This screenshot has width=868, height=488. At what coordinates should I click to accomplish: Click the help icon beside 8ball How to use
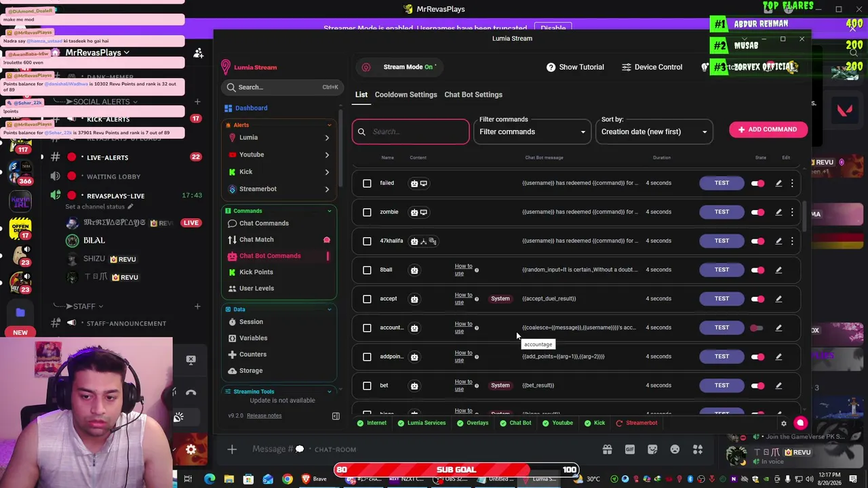tap(477, 270)
